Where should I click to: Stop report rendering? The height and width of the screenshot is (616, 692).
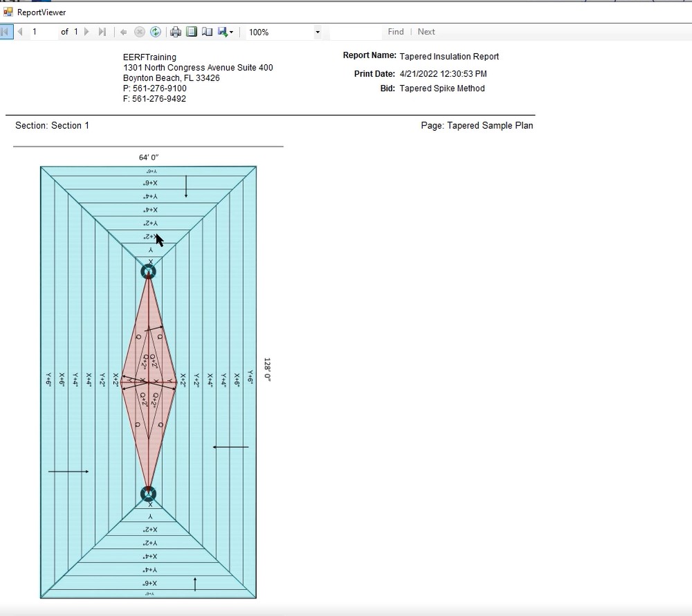pos(140,32)
